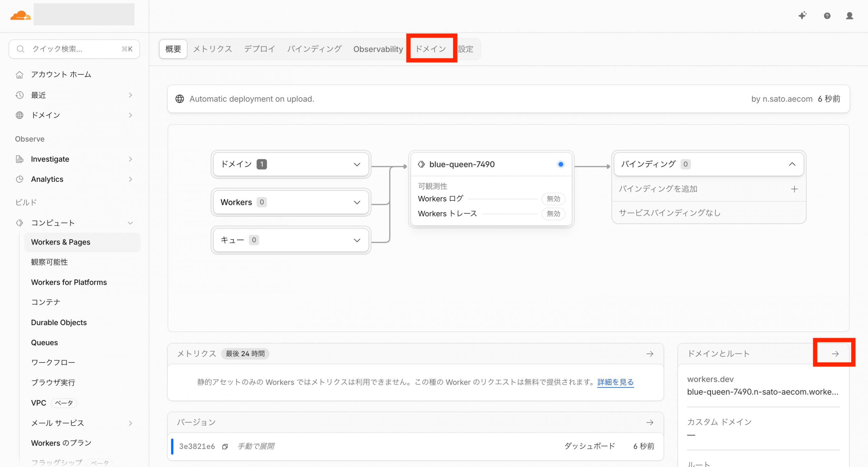The height and width of the screenshot is (467, 868).
Task: Open ワークフロー in sidebar
Action: [x=53, y=363]
